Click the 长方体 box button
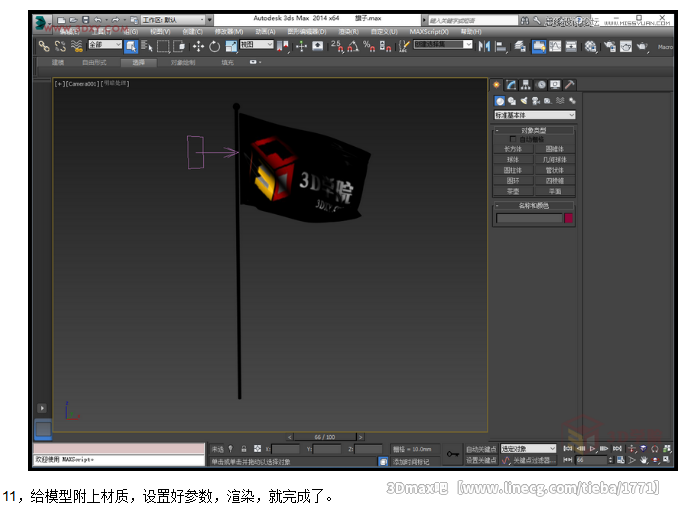 tap(513, 149)
